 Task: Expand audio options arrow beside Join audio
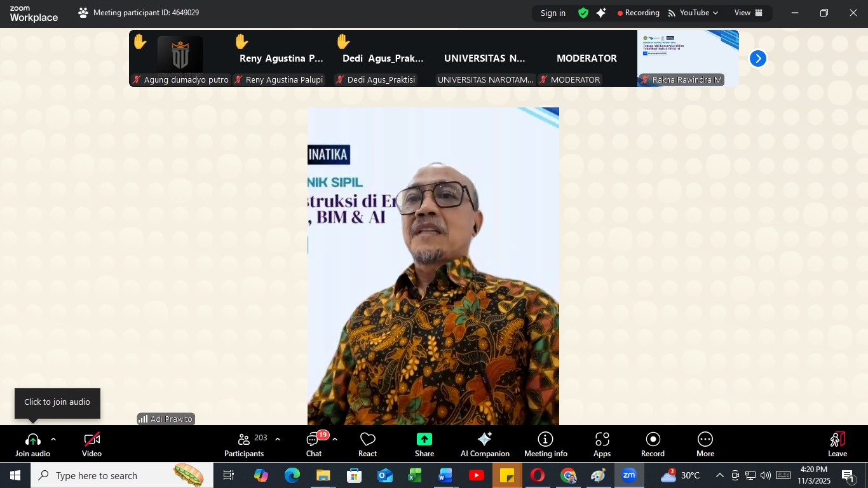pos(53,439)
